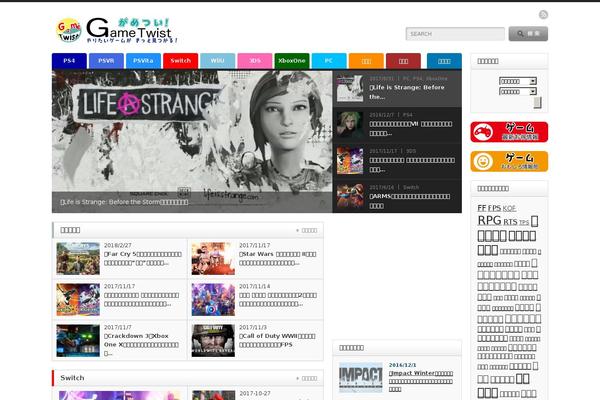Open the dark red category tab
This screenshot has width=600, height=400.
point(403,61)
